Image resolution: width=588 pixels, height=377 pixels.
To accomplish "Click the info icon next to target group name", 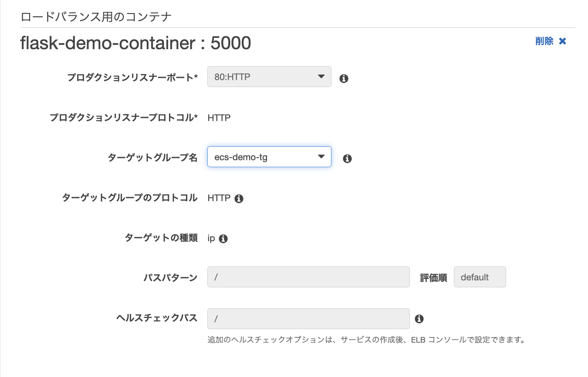I will pyautogui.click(x=347, y=158).
